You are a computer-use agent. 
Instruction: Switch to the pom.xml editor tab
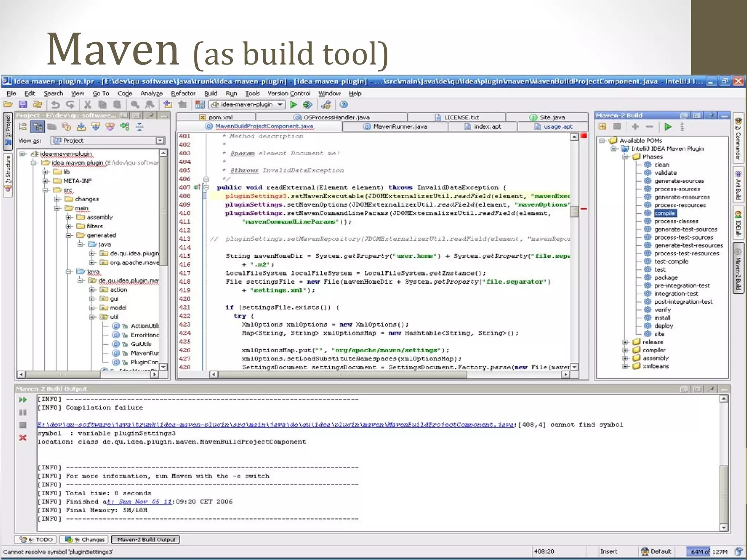click(x=216, y=117)
